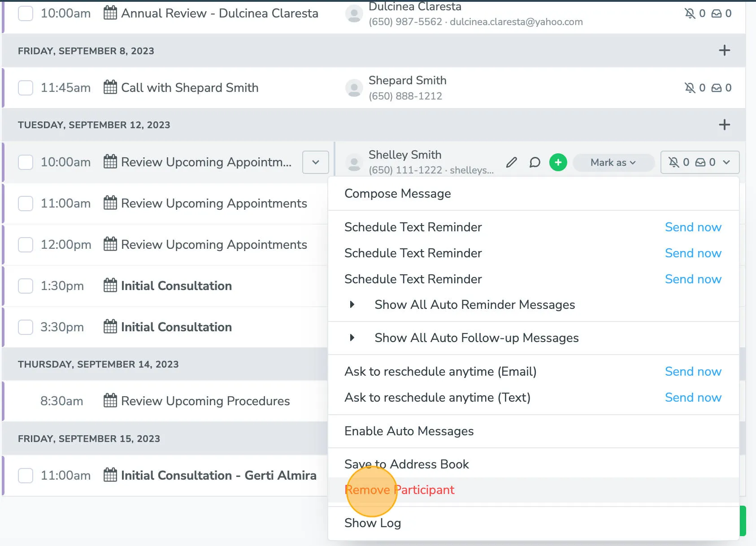
Task: Check the box for Call with Shepard Smith
Action: [x=26, y=88]
